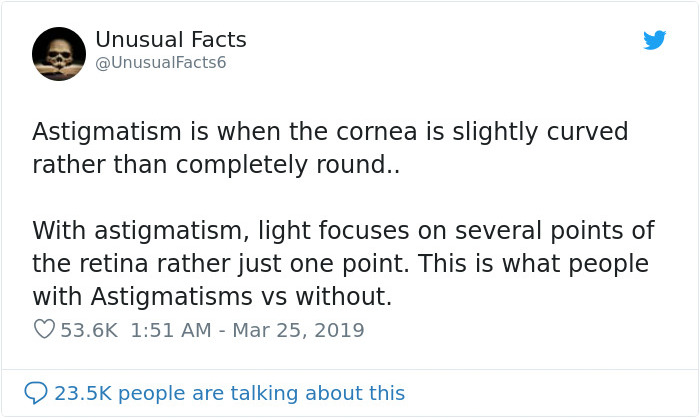Click the line "the retina rather just one point"
700x418 pixels.
point(340,264)
